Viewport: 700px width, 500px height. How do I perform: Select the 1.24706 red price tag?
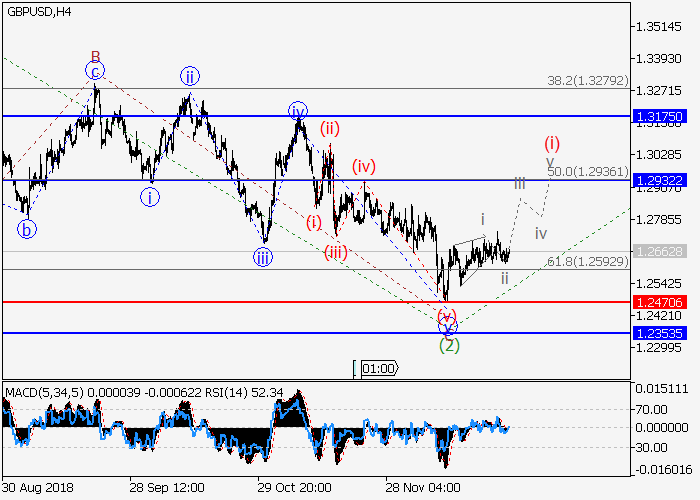pos(660,302)
